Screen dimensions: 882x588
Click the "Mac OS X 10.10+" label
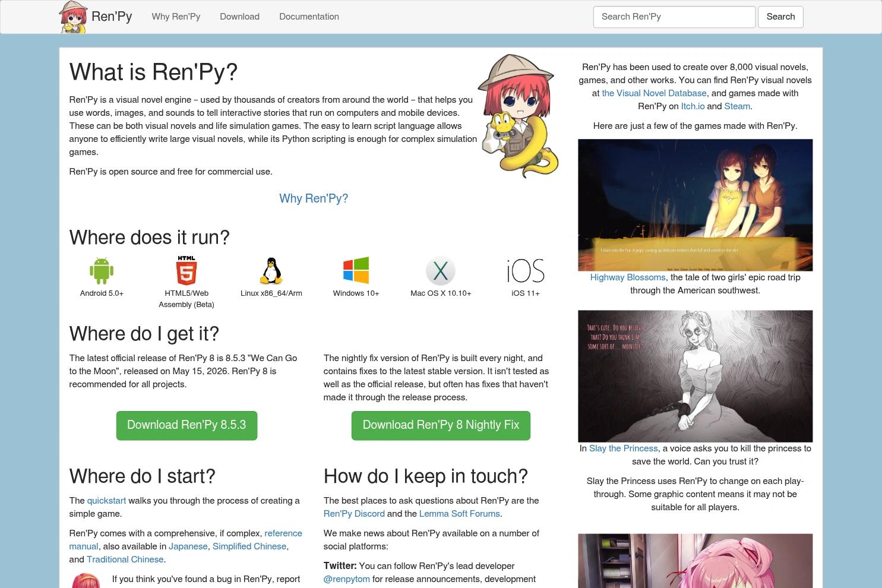[441, 293]
